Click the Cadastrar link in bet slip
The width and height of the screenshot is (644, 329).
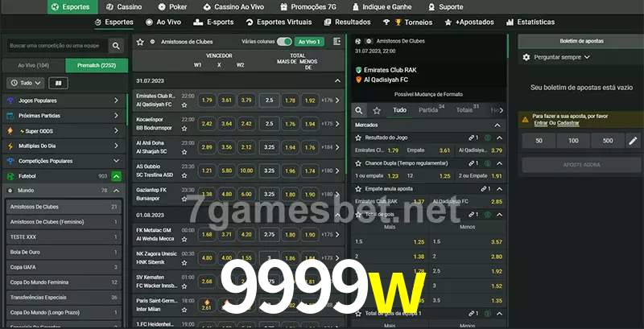568,123
